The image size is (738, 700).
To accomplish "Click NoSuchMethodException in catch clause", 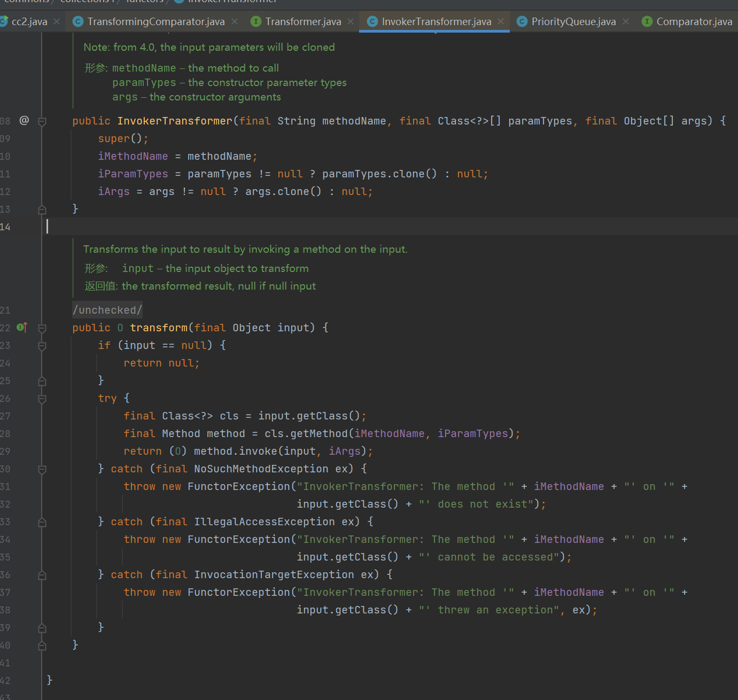I will point(261,469).
